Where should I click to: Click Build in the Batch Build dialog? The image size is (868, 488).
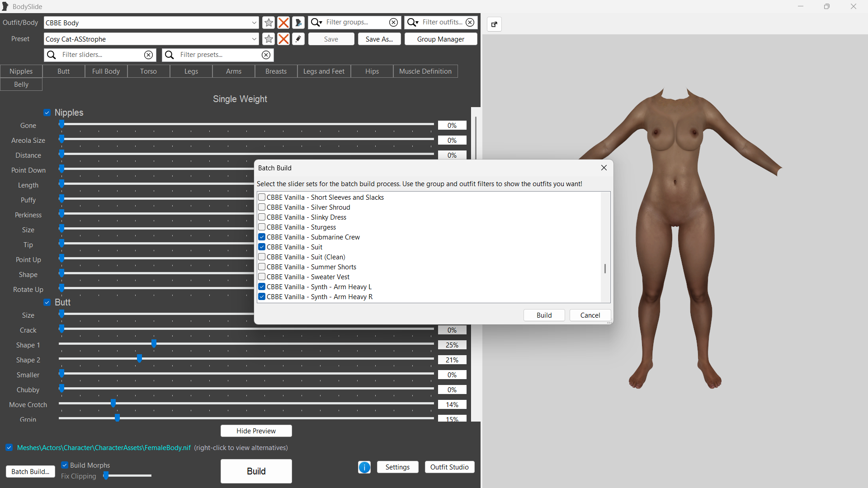pos(544,315)
